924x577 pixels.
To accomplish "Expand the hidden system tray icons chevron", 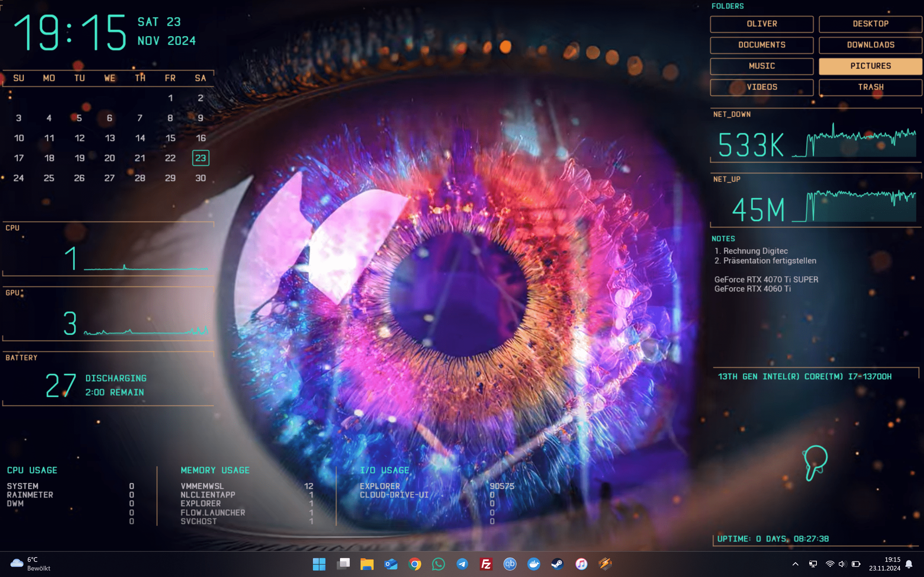I will pos(796,564).
